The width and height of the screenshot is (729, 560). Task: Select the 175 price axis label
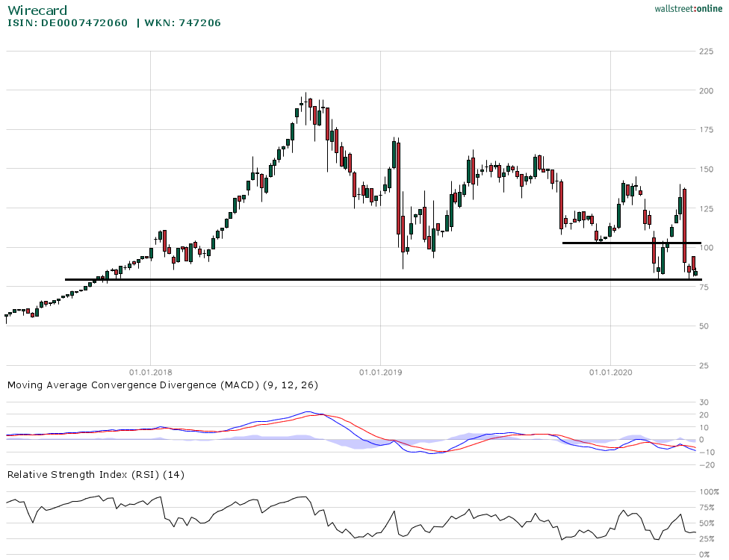click(707, 130)
